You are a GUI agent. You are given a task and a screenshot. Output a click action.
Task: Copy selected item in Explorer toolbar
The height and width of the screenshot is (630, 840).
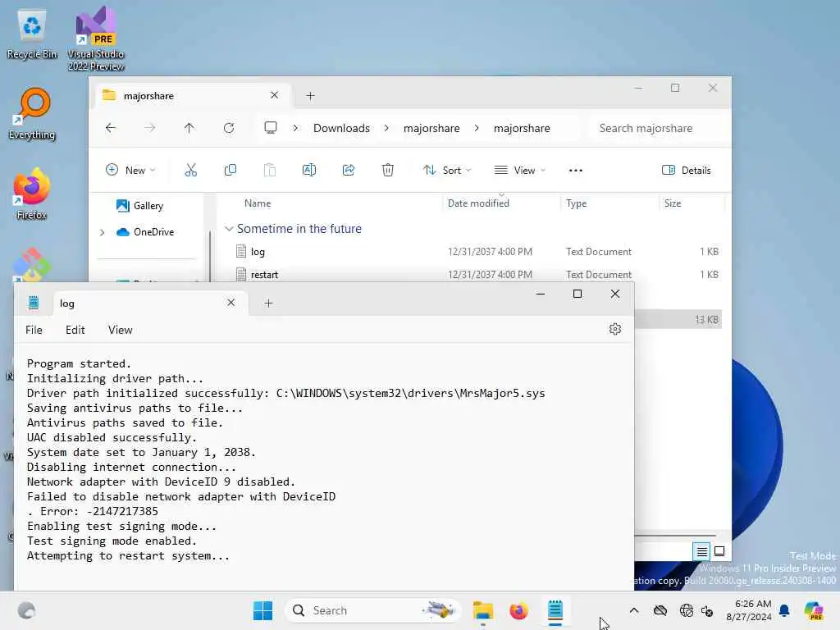231,171
